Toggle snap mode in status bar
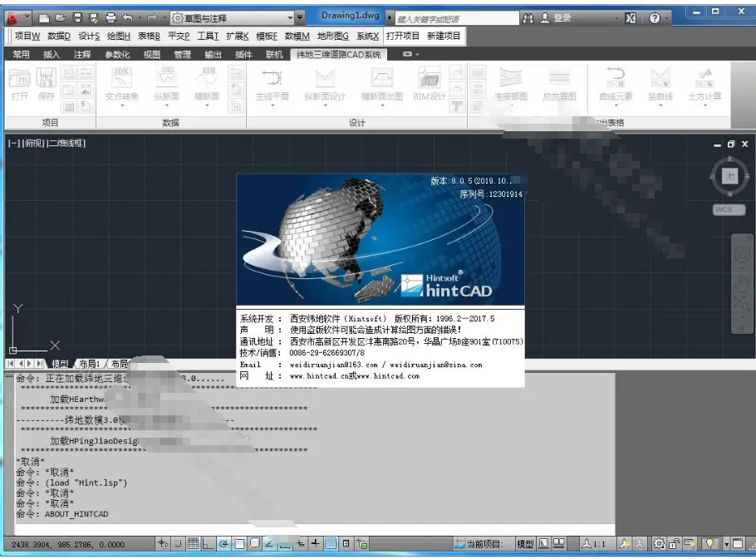Screen dimensions: 756x559 click(x=178, y=543)
